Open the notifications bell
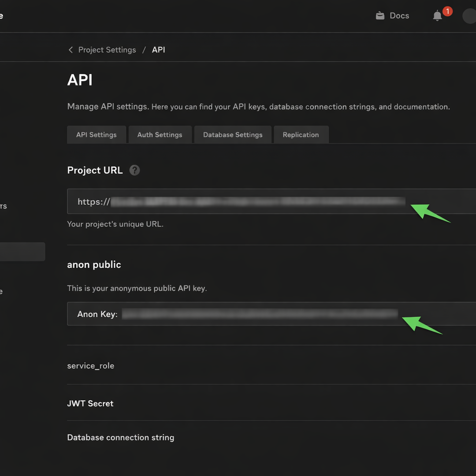The height and width of the screenshot is (476, 476). click(437, 16)
